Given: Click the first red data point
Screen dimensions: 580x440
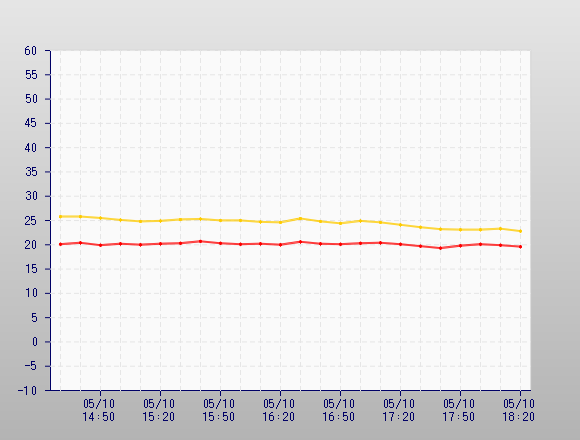Looking at the screenshot, I should tap(61, 244).
